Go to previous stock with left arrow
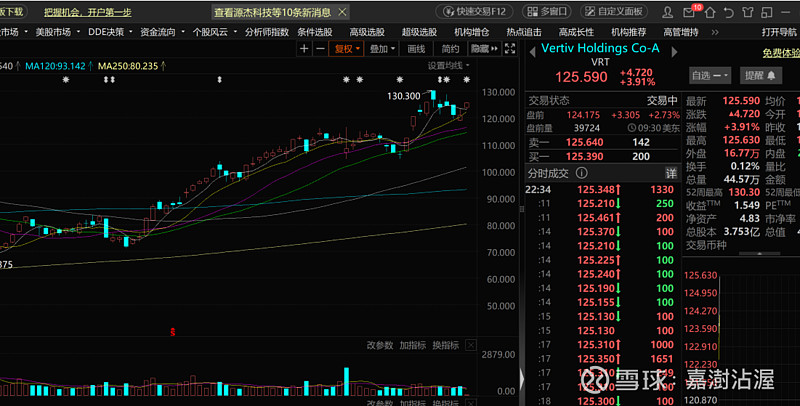800x406 pixels. click(x=532, y=52)
